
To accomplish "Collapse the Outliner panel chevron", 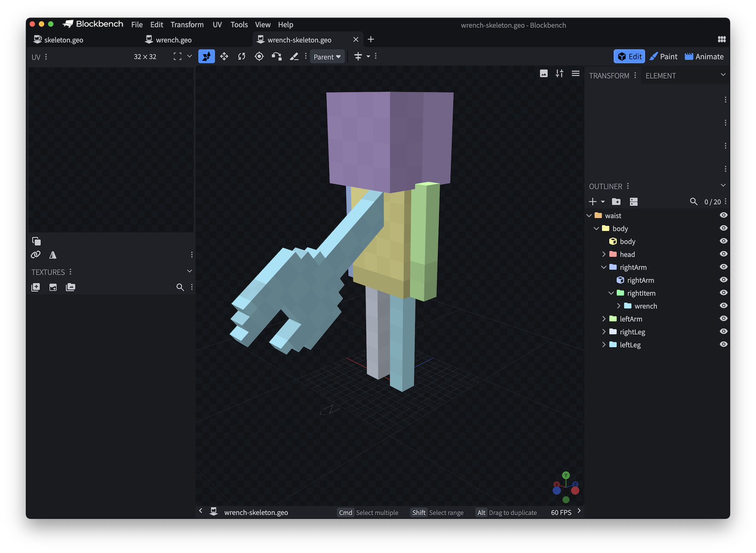I will click(723, 185).
